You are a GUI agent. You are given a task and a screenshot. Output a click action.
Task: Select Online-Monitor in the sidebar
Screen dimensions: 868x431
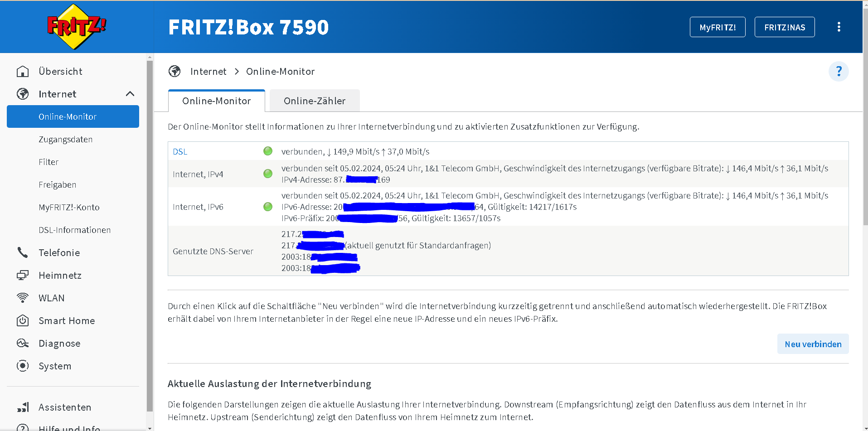coord(73,116)
